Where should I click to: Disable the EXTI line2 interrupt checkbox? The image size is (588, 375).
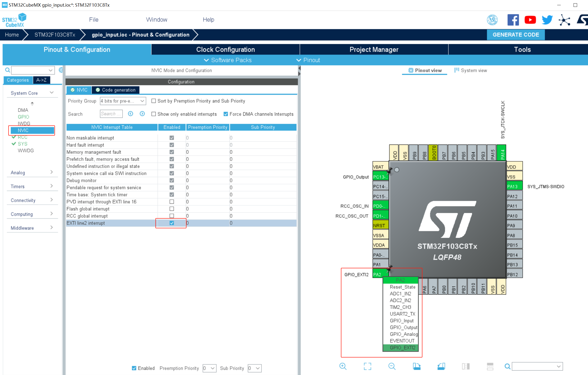coord(172,223)
